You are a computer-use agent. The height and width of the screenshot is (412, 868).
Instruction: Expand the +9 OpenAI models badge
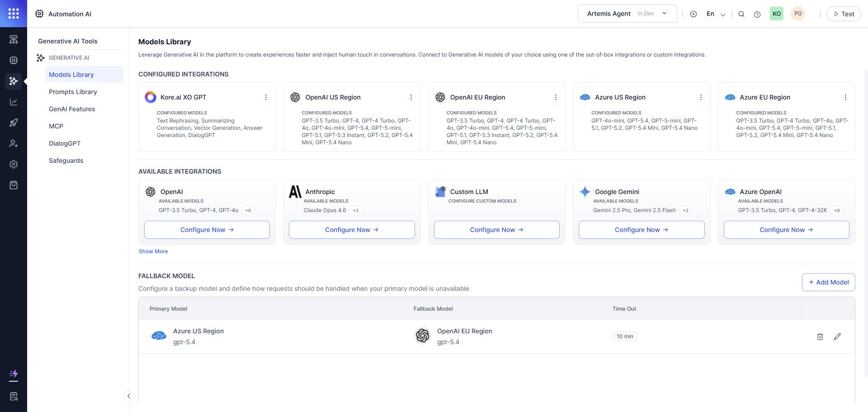(248, 210)
